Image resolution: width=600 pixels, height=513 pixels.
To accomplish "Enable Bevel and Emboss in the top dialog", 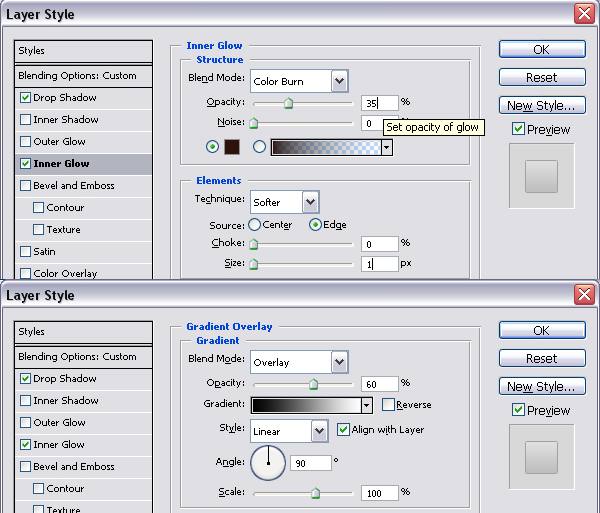I will pos(25,186).
